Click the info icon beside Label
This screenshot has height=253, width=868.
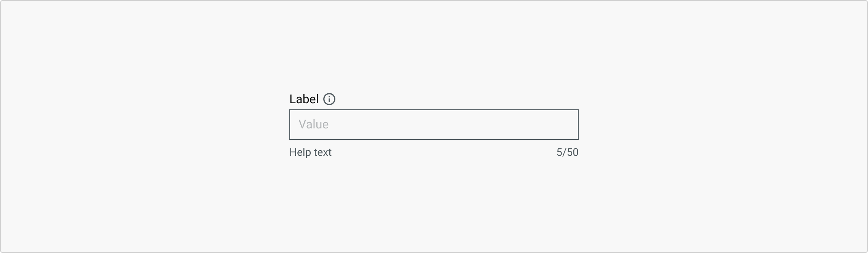[329, 99]
